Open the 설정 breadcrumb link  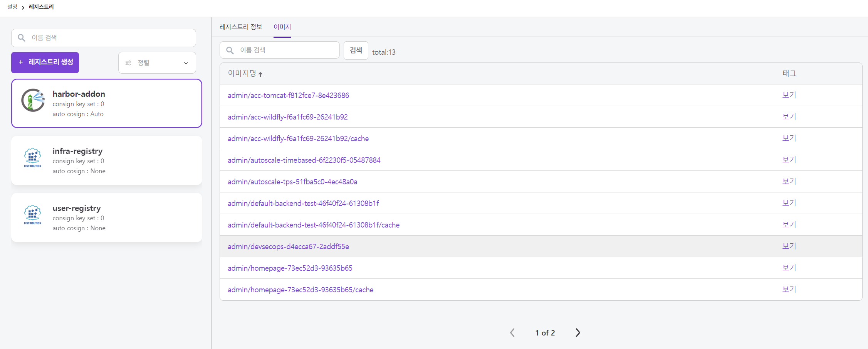pos(12,7)
